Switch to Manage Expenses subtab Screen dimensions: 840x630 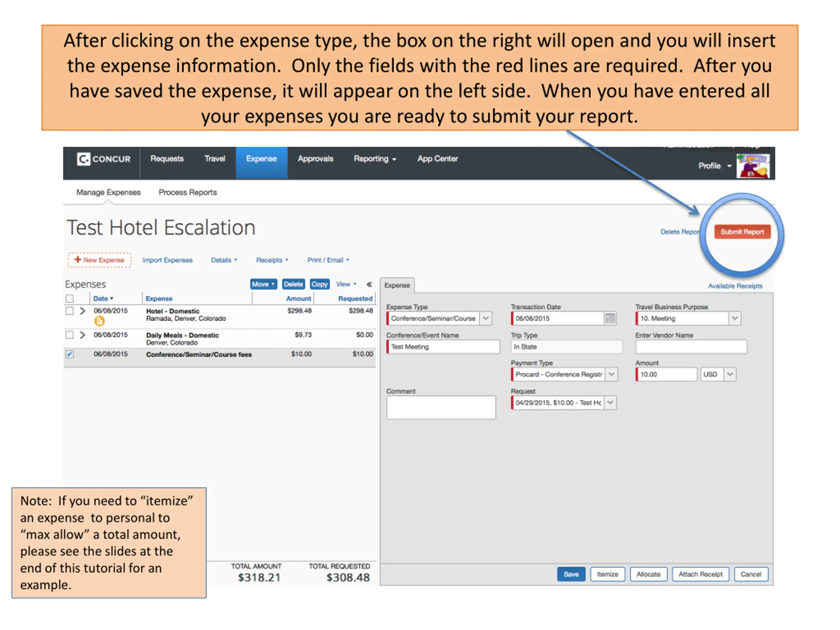coord(108,192)
